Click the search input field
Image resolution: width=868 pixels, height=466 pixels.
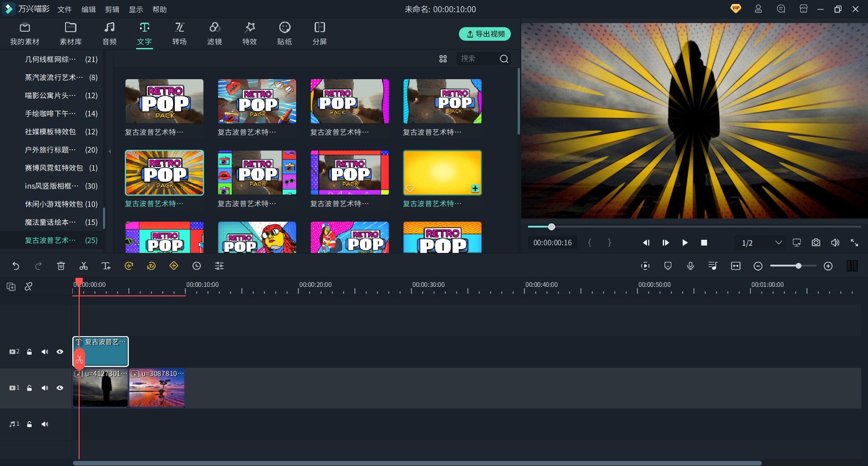[x=477, y=59]
